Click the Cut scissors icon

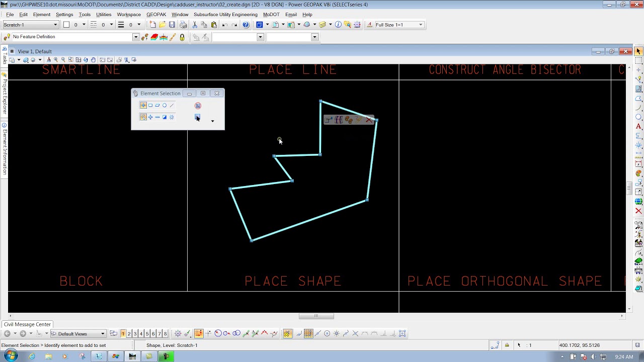pos(195,25)
